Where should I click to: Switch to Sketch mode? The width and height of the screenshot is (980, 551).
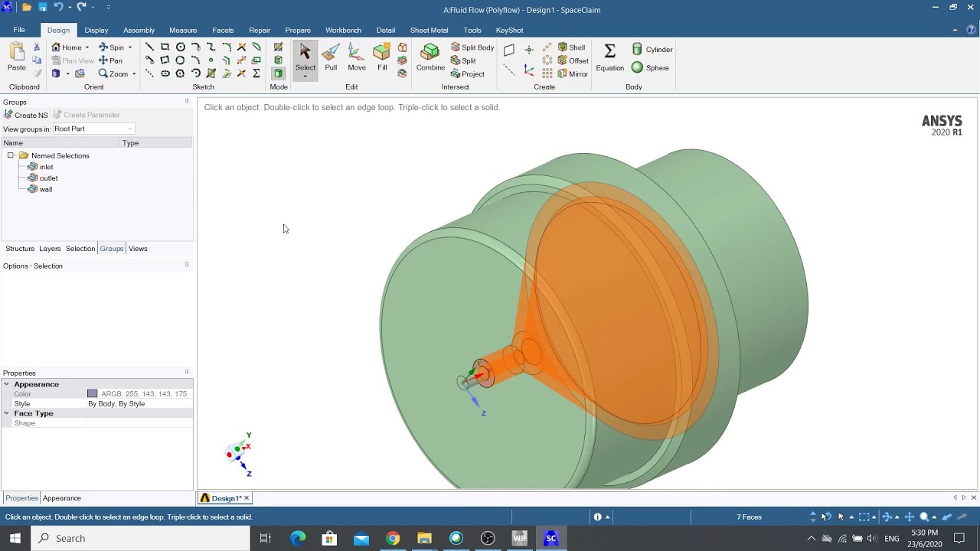click(x=278, y=47)
